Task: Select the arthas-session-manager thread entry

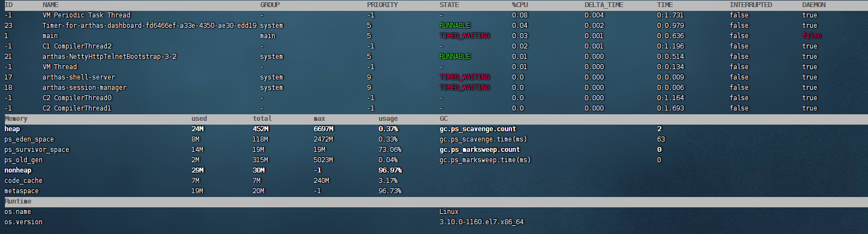Action: 85,88
